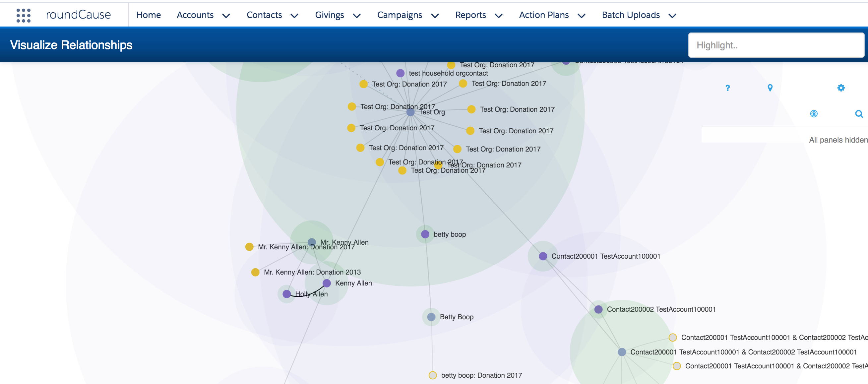This screenshot has height=384, width=868.
Task: Open the Reports tab
Action: (471, 15)
